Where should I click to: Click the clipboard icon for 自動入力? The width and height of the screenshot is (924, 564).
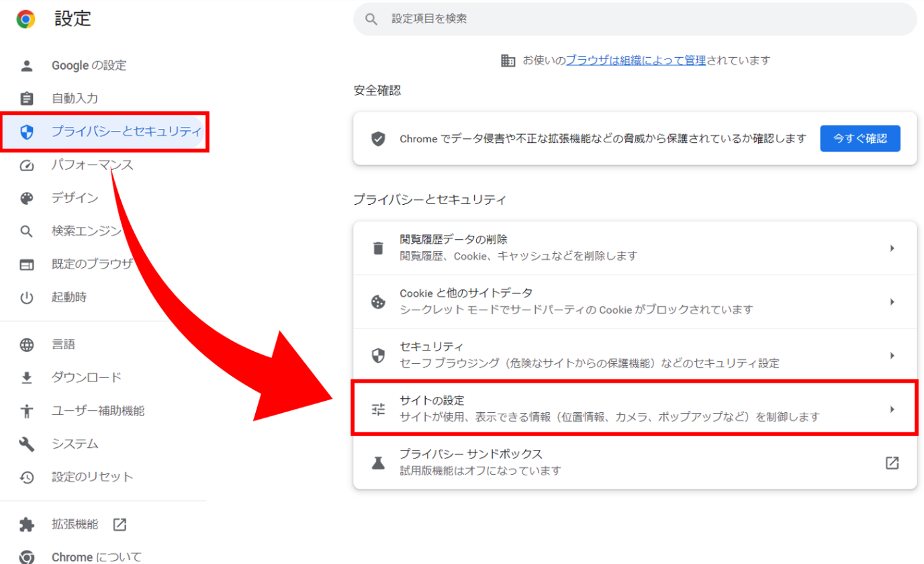(x=27, y=99)
